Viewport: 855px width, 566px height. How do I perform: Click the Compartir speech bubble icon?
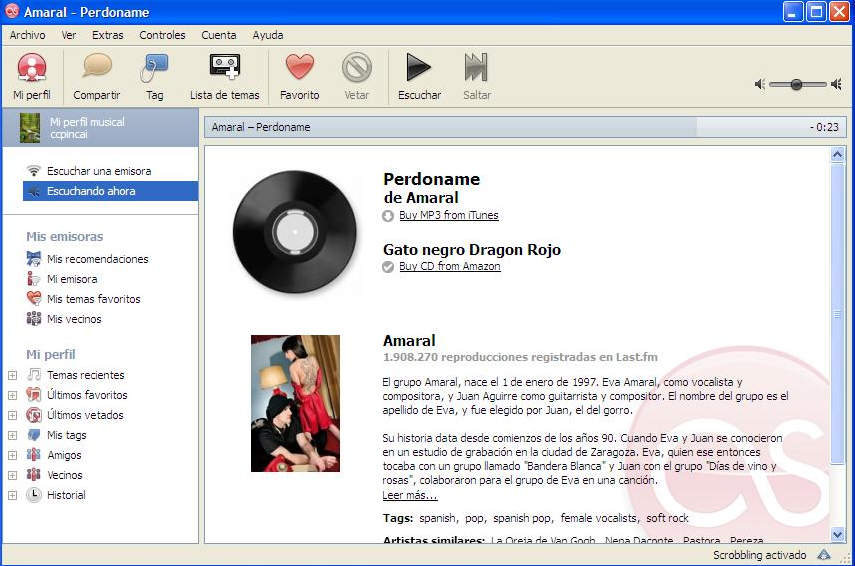tap(97, 68)
